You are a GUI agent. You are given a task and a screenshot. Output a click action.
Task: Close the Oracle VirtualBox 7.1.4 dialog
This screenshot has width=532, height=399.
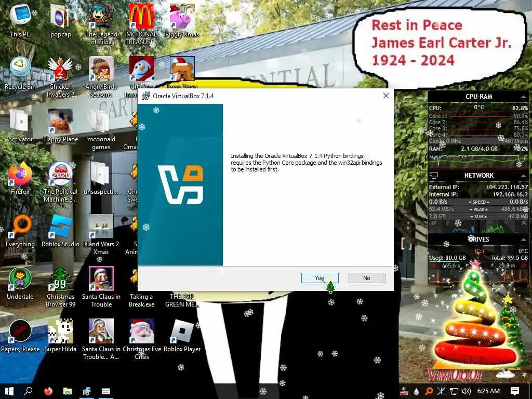(x=386, y=96)
